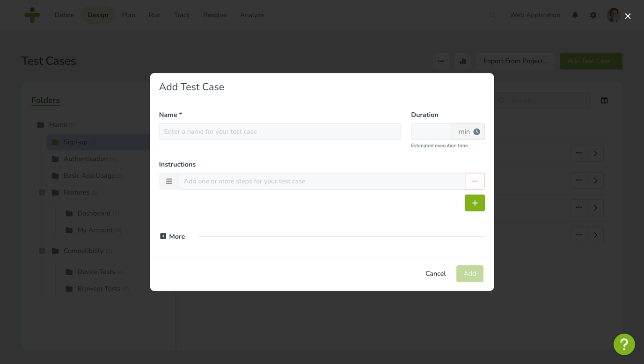The image size is (644, 364).
Task: Switch to the Plan section
Action: click(x=128, y=15)
